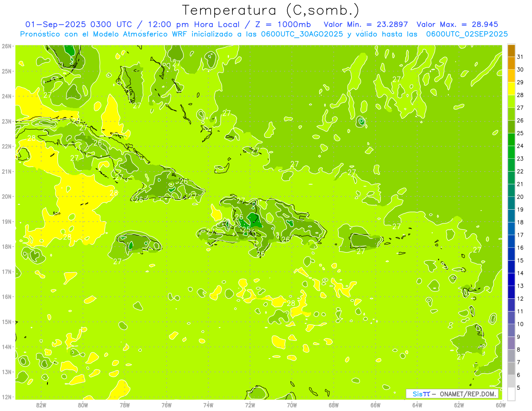
Task: Pick the gray colorbar segment between 6 and 7
Action: (511, 368)
